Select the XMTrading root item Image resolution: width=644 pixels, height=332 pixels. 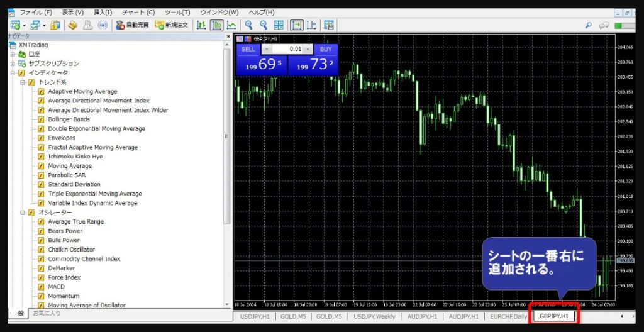coord(33,45)
